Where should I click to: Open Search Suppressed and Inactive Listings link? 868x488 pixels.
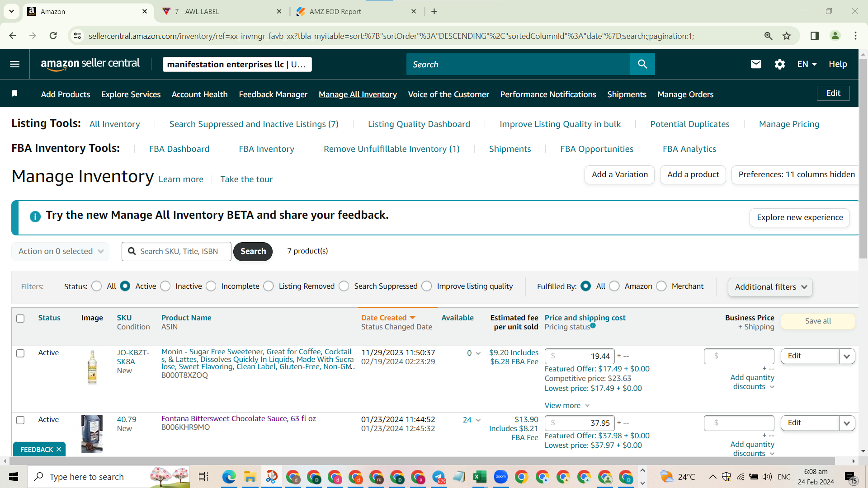pyautogui.click(x=254, y=124)
